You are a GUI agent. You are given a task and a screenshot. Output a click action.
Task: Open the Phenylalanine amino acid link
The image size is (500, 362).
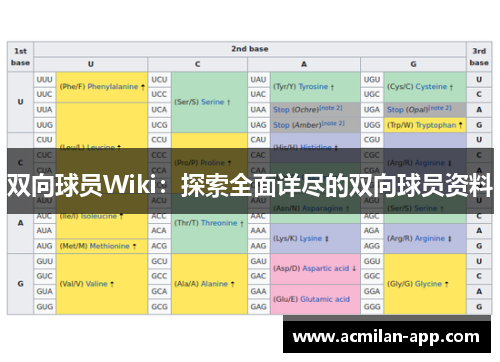(112, 87)
